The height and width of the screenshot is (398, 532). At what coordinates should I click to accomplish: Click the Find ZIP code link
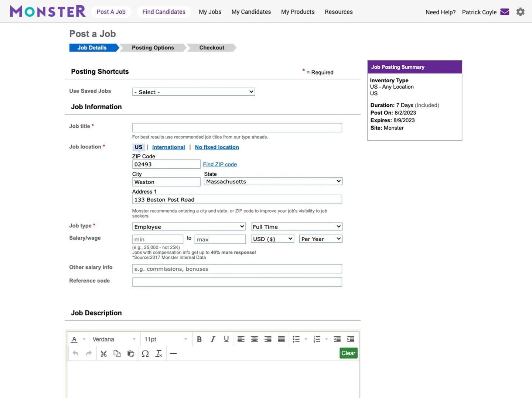click(220, 164)
